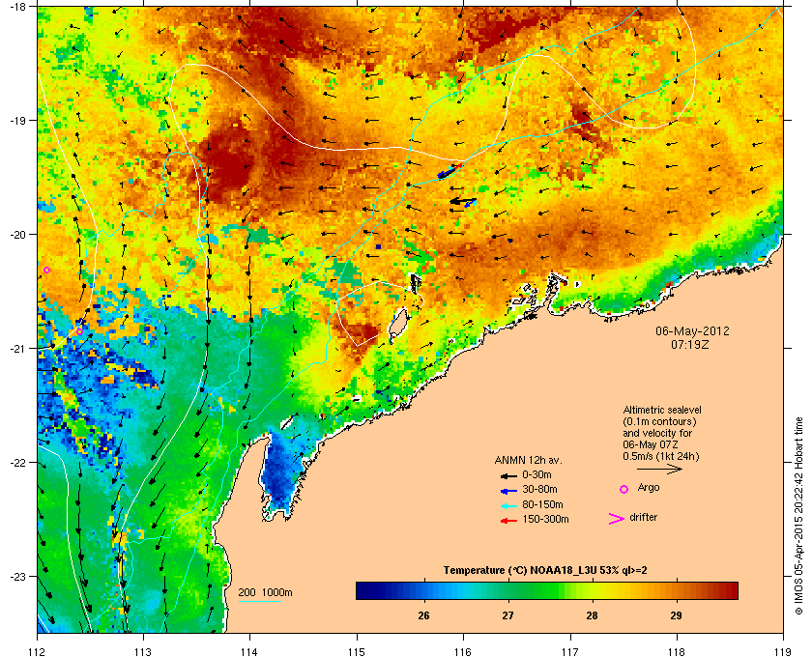The image size is (812, 657).
Task: Click the '26' colorbar tick label
Action: 424,616
